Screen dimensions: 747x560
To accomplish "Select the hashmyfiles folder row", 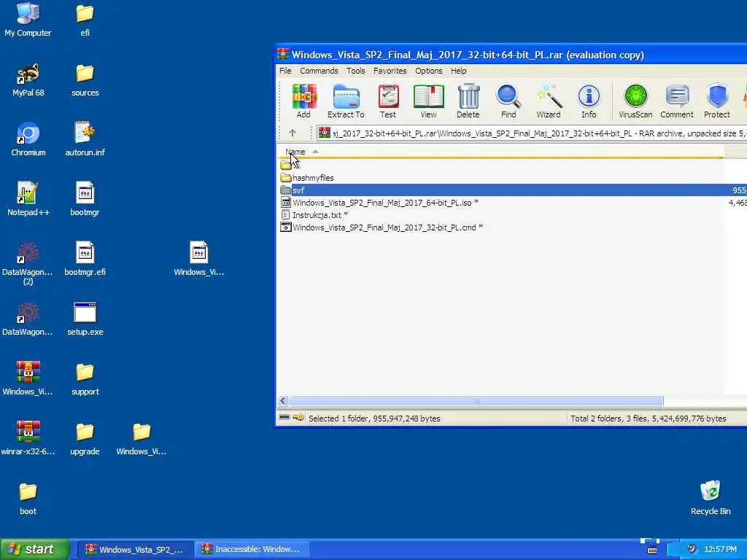I will [512, 178].
